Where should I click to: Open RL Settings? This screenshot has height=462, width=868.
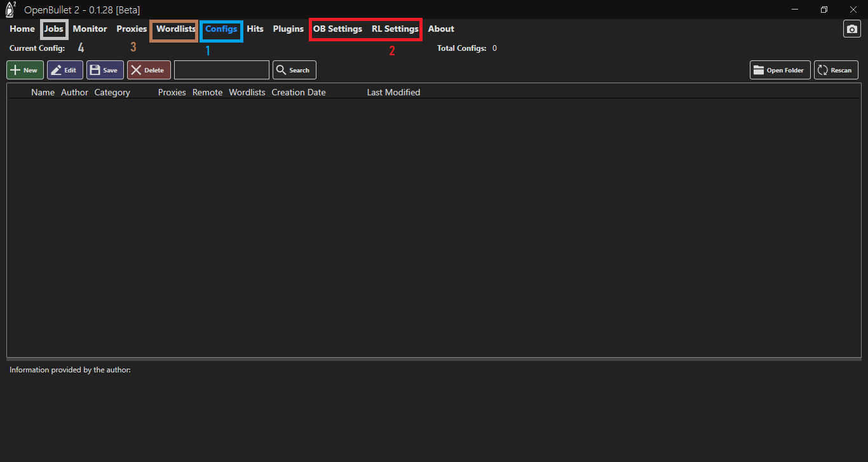point(395,29)
